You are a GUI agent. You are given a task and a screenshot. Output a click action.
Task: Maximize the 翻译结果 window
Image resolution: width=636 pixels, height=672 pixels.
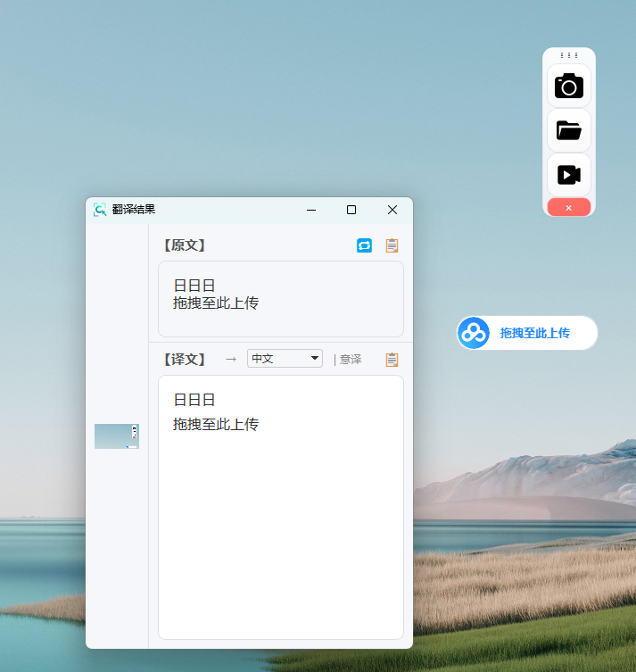(x=351, y=210)
